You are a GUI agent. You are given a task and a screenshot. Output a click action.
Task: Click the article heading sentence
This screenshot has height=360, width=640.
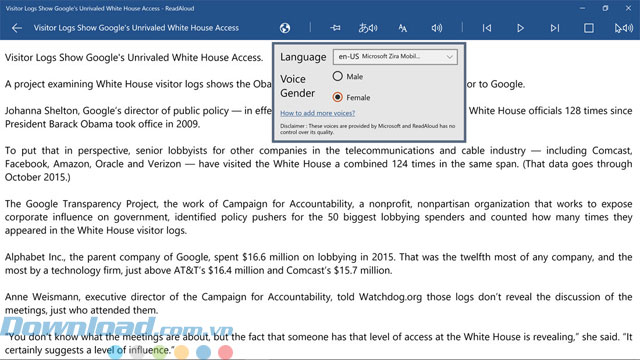(x=134, y=58)
